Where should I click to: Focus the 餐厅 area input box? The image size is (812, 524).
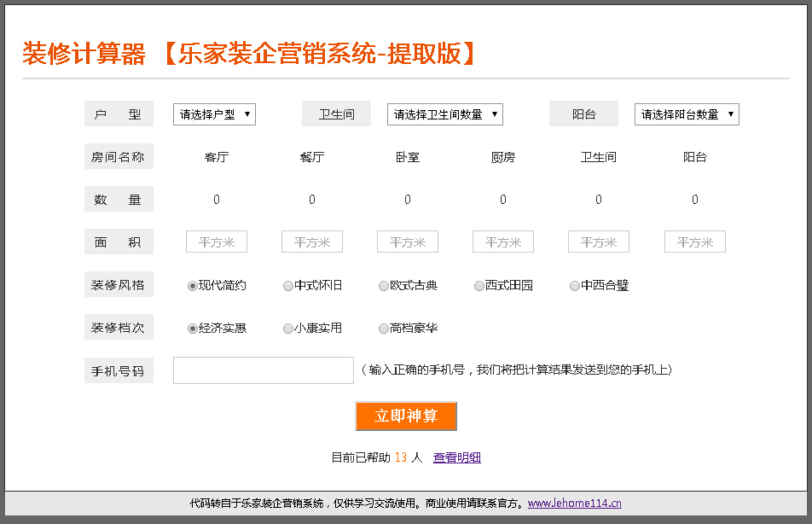pyautogui.click(x=312, y=242)
